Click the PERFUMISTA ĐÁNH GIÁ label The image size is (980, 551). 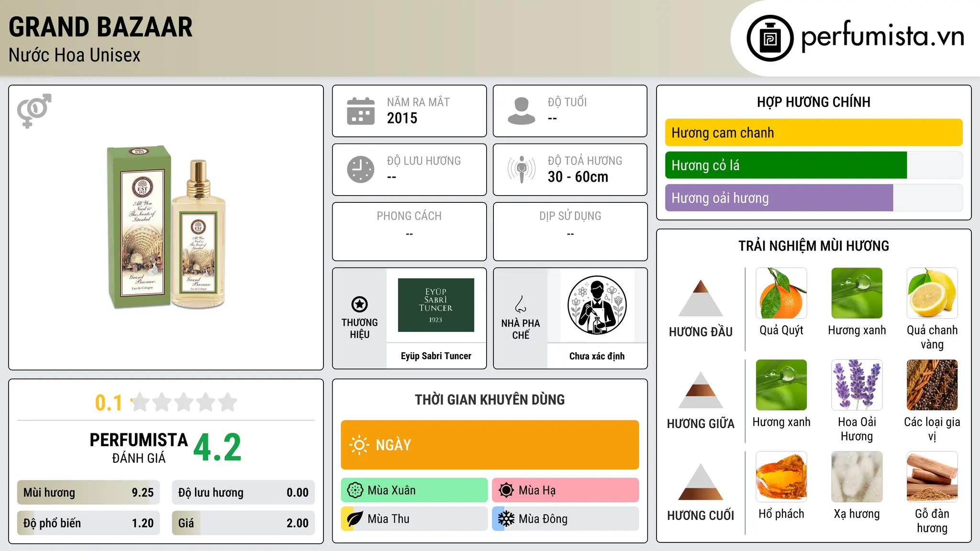139,448
